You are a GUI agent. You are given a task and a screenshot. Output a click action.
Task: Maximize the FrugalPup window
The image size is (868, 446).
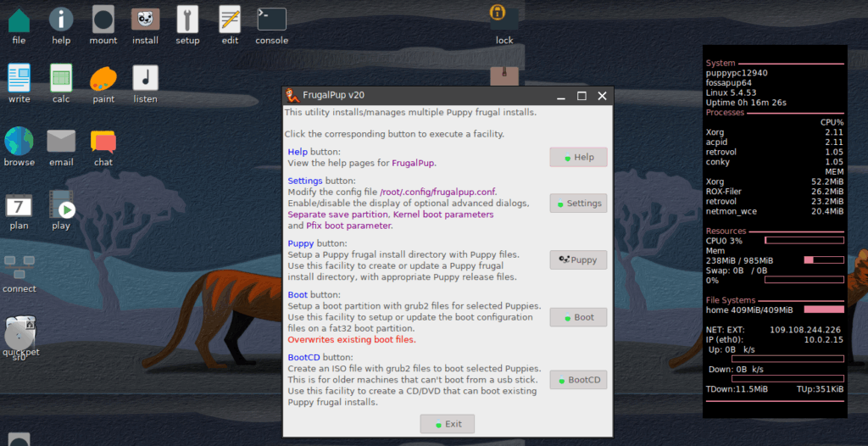click(x=581, y=96)
